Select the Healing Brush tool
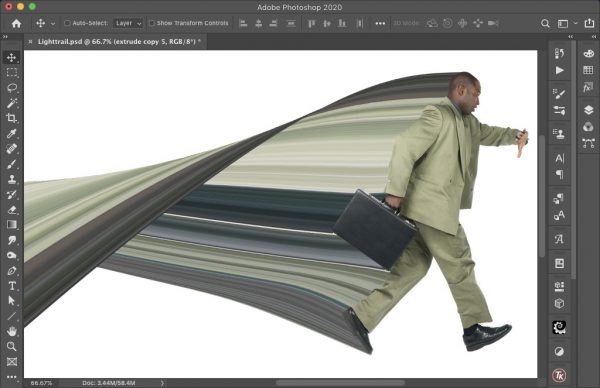 (11, 148)
